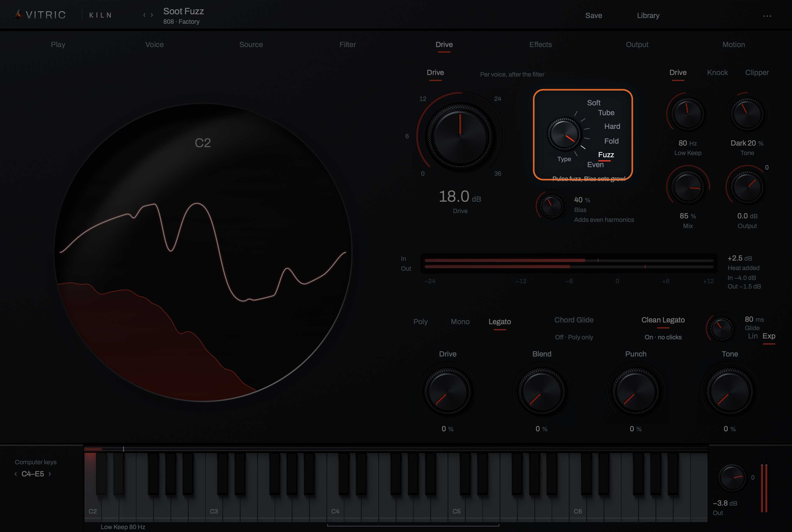The width and height of the screenshot is (792, 532).
Task: Click the large Drive amount knob
Action: tap(460, 136)
